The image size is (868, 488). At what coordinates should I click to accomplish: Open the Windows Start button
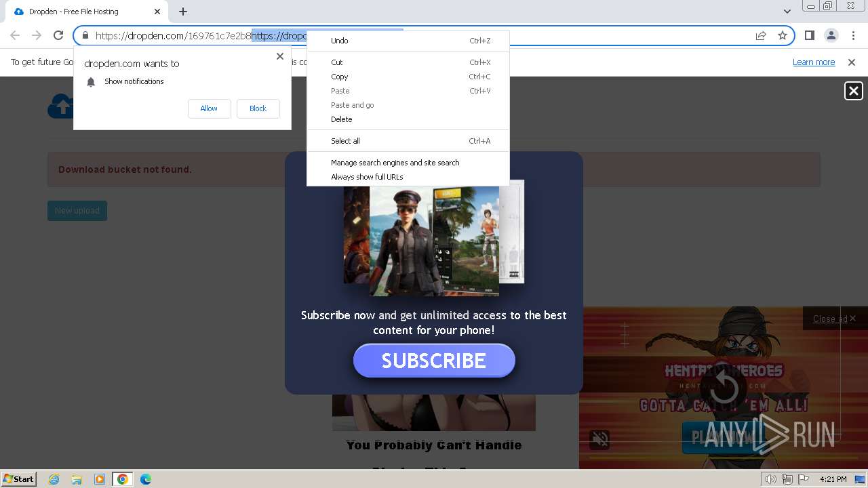19,479
